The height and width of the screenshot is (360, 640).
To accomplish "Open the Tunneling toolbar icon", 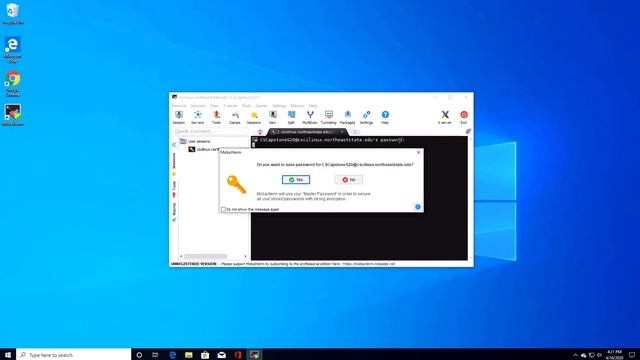I will point(329,117).
